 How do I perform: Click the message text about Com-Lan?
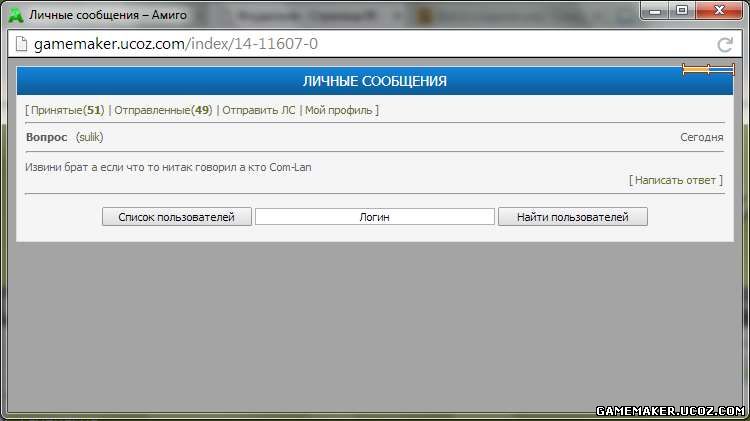168,167
